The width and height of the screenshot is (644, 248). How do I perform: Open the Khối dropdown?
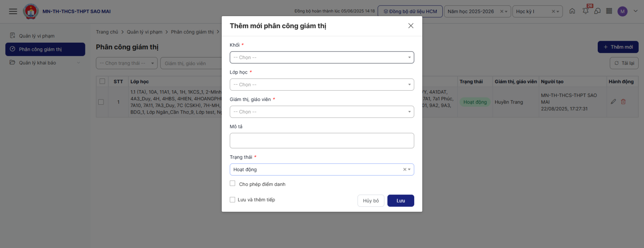(322, 58)
